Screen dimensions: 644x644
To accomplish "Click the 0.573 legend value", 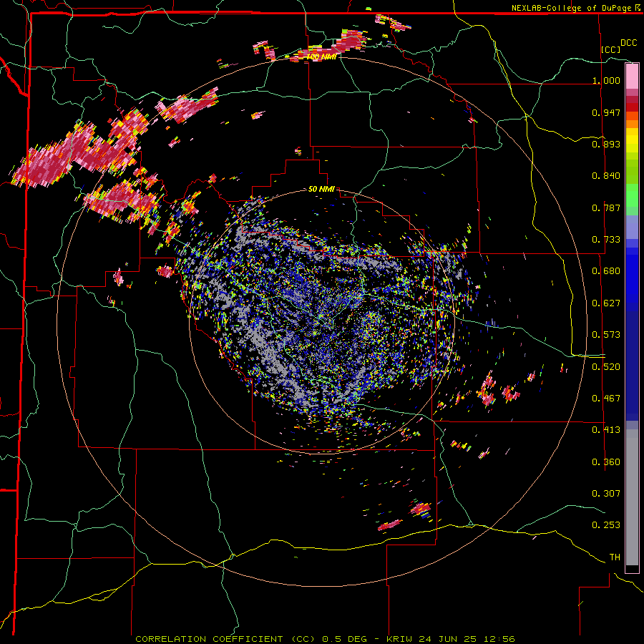I will coord(606,335).
